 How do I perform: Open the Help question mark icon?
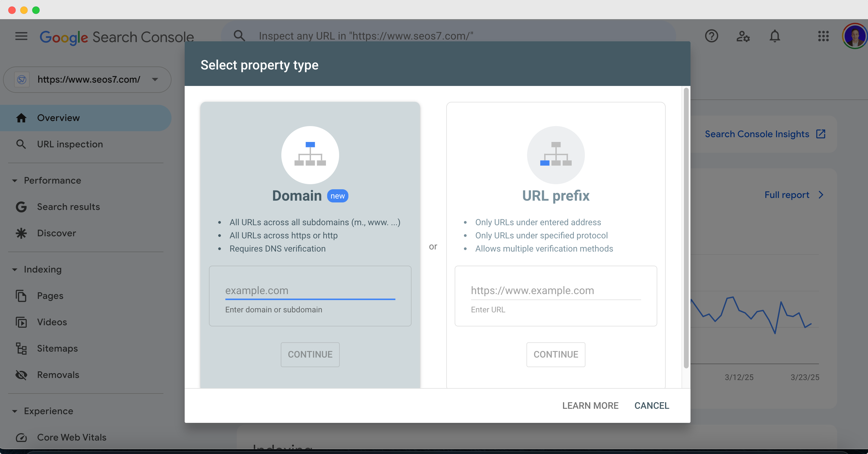click(x=711, y=36)
